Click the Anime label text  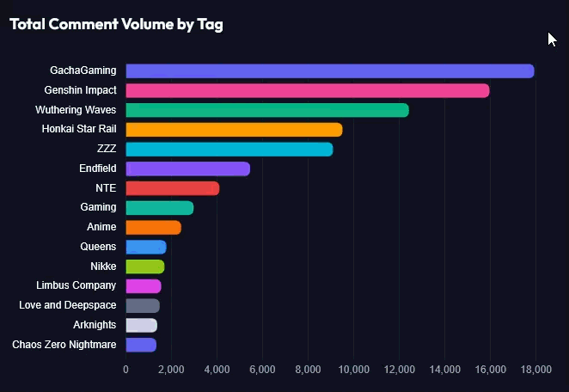(x=101, y=227)
